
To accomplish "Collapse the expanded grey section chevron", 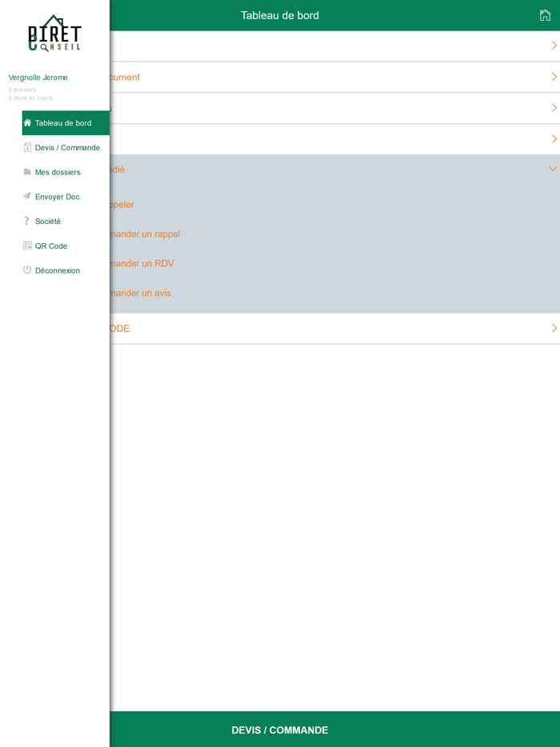I will click(553, 169).
